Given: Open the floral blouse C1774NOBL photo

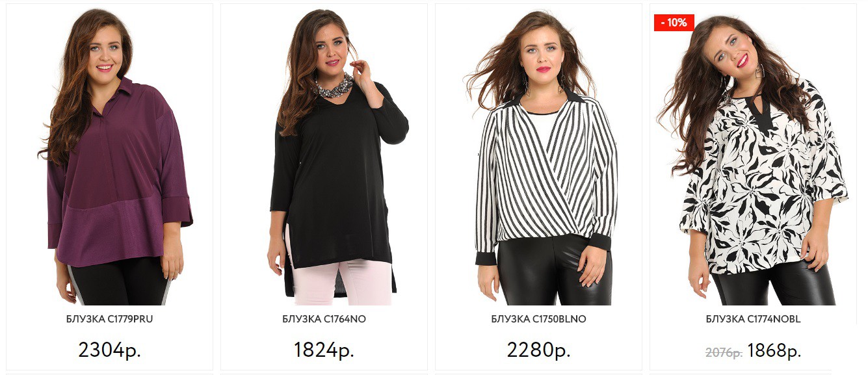Looking at the screenshot, I should click(753, 157).
